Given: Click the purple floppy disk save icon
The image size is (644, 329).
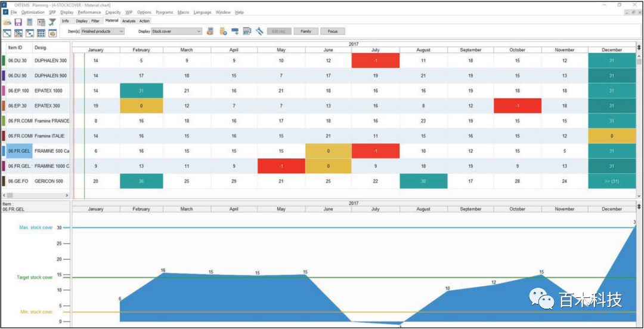Looking at the screenshot, I should click(18, 22).
